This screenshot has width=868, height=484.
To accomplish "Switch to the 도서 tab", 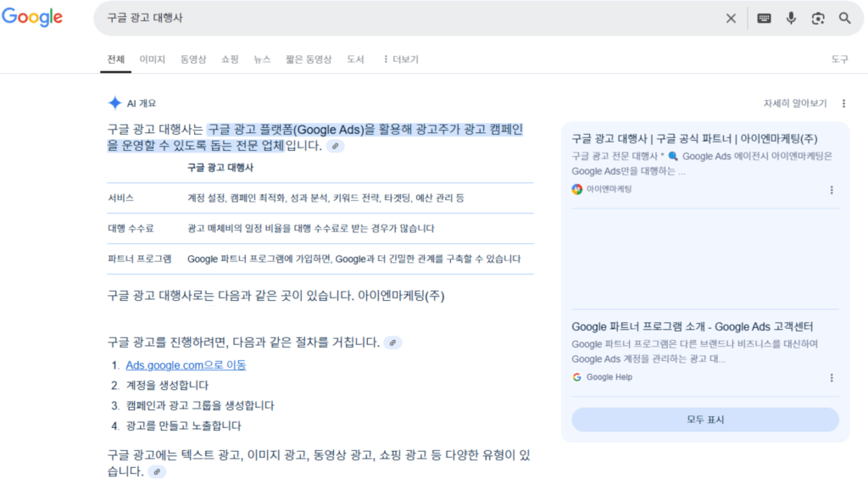I will point(355,59).
